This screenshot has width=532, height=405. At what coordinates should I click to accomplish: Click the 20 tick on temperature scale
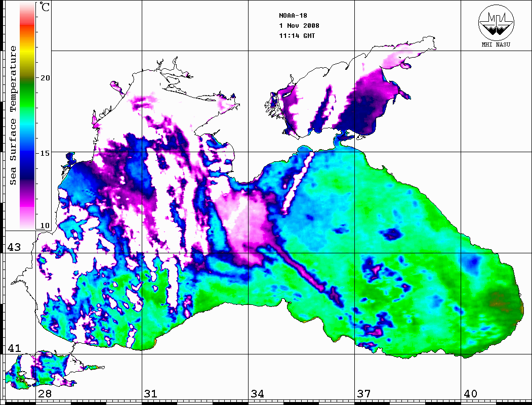[x=45, y=77]
